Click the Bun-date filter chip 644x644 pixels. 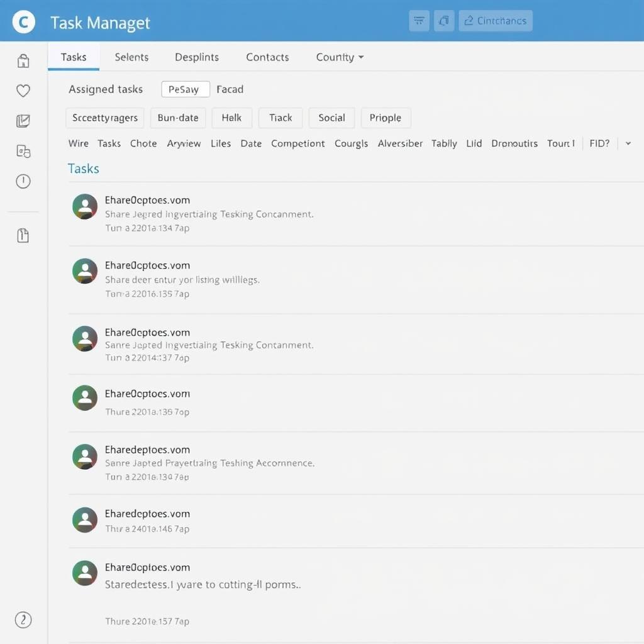pyautogui.click(x=178, y=118)
